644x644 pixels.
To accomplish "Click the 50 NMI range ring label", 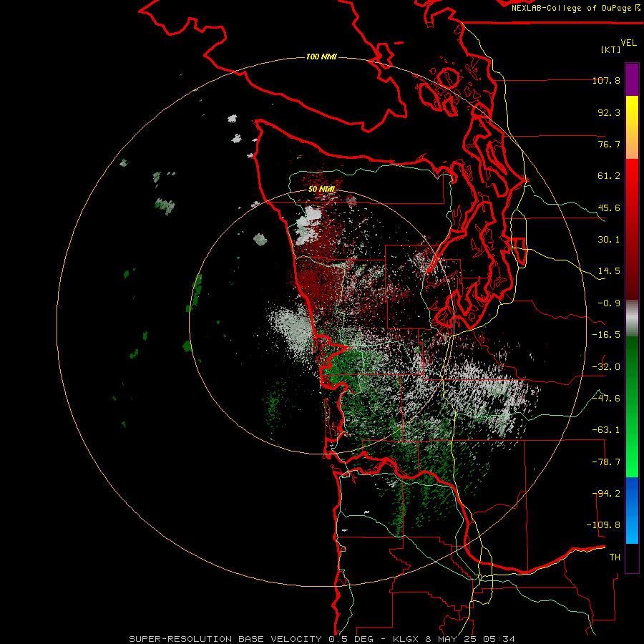I will tap(321, 190).
